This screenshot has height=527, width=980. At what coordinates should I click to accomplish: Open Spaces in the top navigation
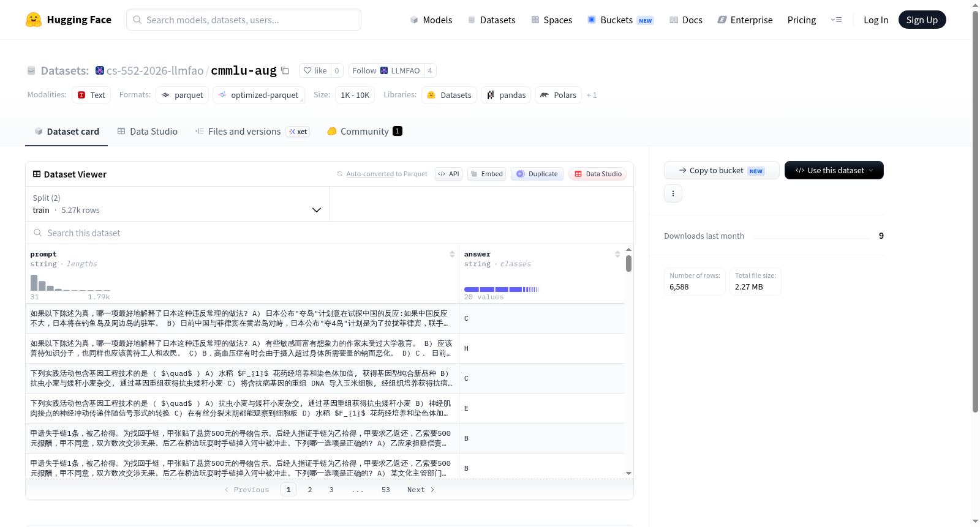(551, 20)
